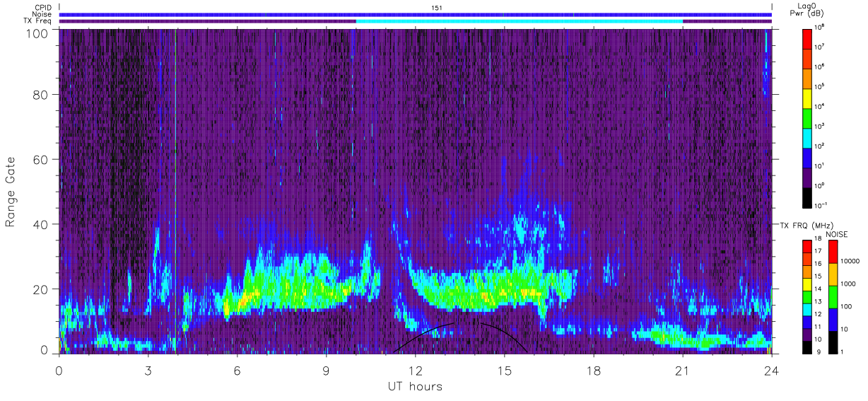Click the 10000 label on NOISE scale

[x=850, y=261]
